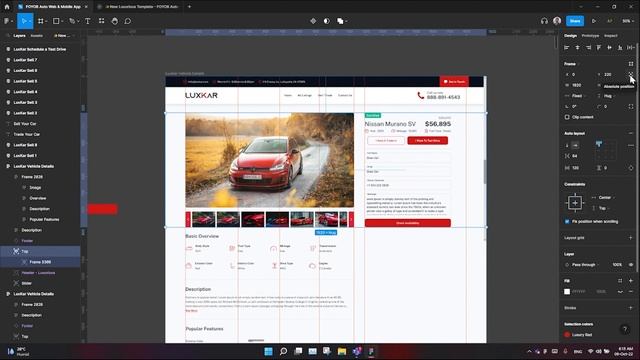
Task: Click the Independent corners icon
Action: click(x=631, y=106)
